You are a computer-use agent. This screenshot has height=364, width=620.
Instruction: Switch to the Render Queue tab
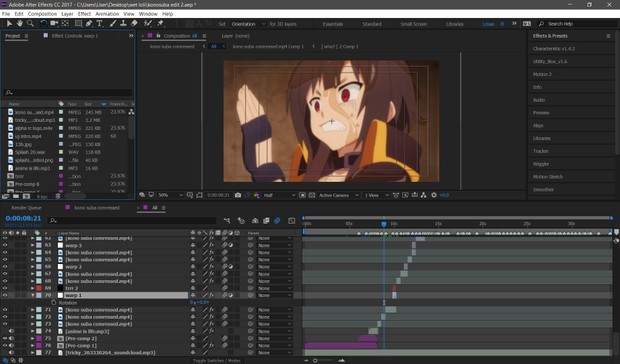(26, 208)
